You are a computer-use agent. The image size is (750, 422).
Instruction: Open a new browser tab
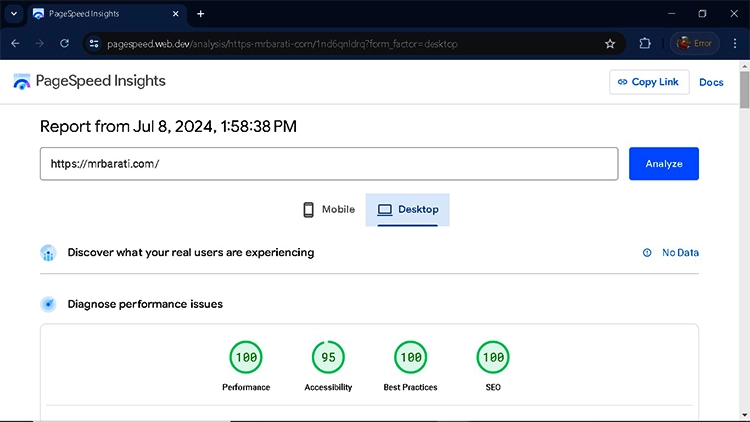coord(200,14)
